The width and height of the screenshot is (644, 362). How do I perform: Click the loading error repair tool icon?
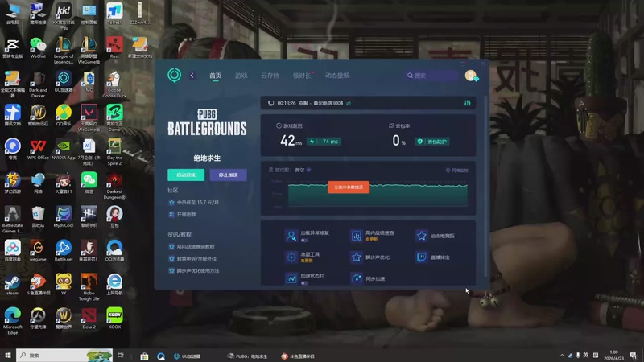pyautogui.click(x=291, y=236)
